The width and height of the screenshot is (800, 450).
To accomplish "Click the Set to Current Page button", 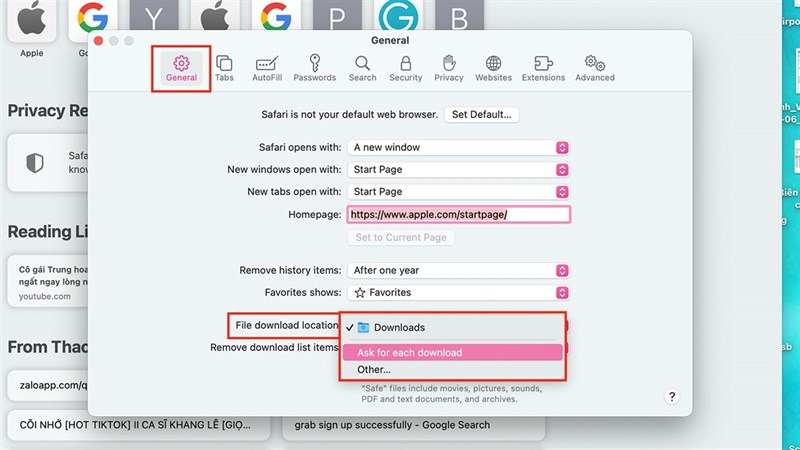I will coord(401,237).
